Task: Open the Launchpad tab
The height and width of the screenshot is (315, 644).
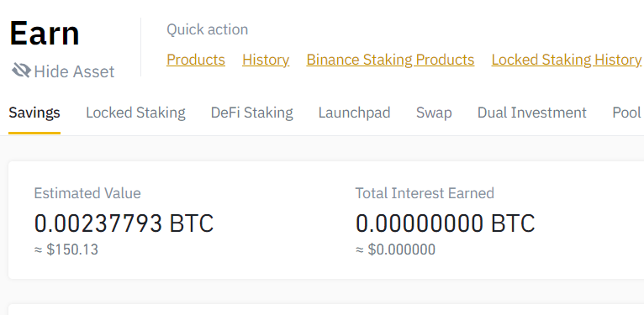Action: click(355, 113)
